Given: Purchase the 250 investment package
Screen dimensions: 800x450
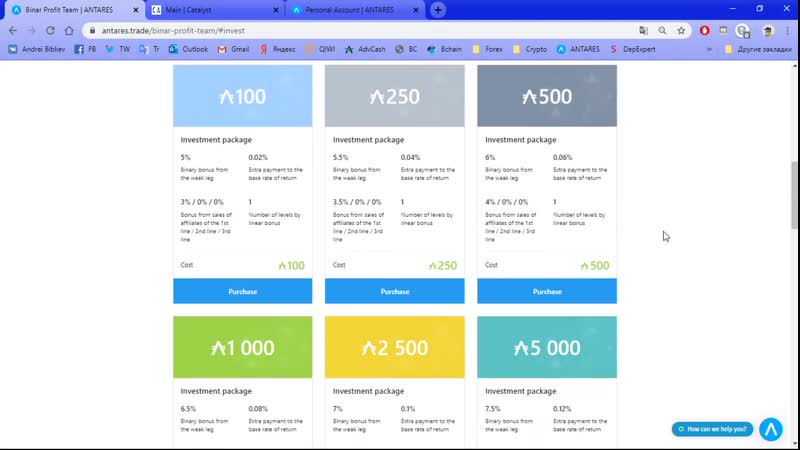Looking at the screenshot, I should 394,291.
